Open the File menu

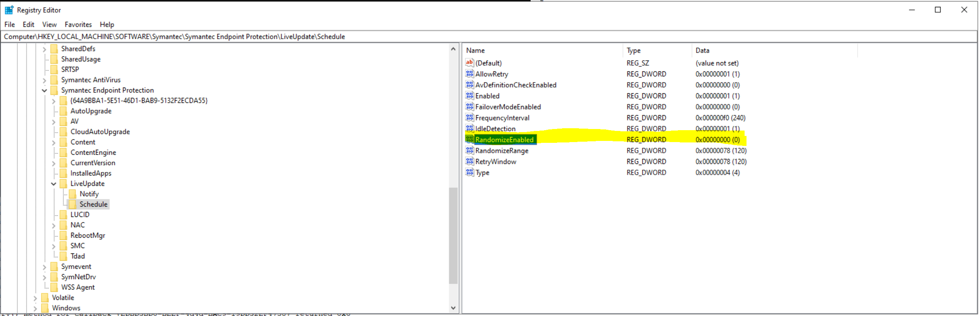point(10,25)
